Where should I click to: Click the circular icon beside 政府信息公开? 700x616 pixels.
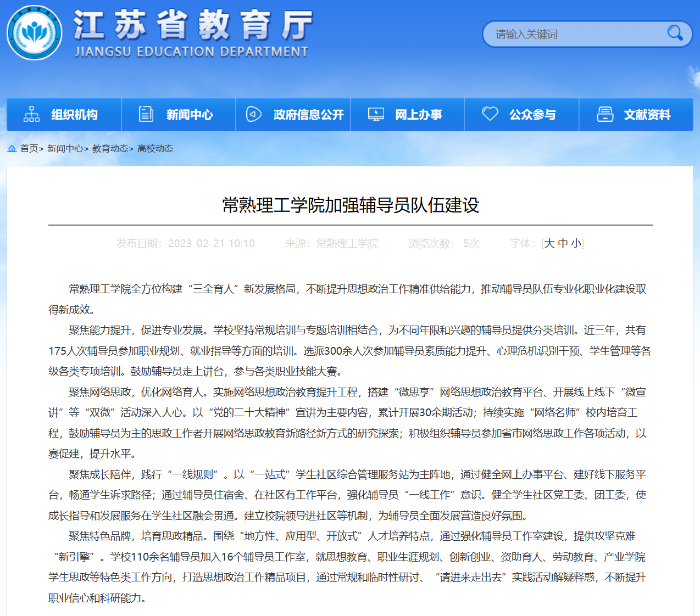(x=253, y=114)
